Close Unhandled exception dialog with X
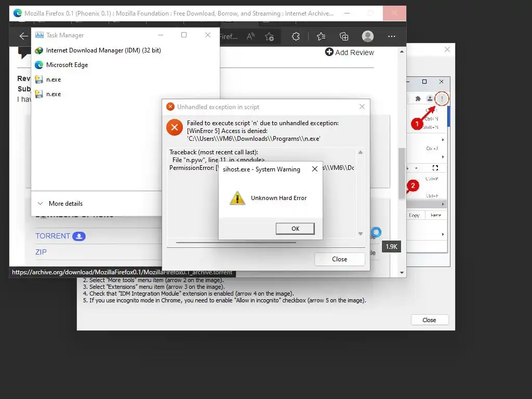 [362, 107]
